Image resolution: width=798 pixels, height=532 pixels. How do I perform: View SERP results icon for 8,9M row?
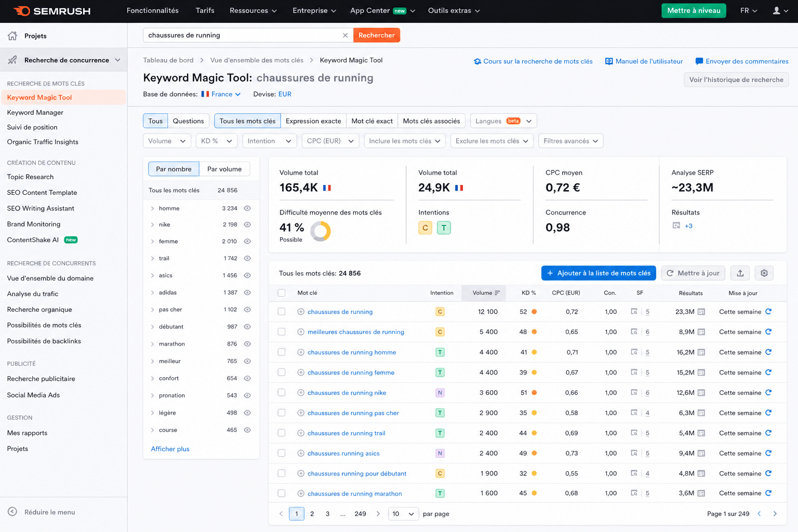701,332
